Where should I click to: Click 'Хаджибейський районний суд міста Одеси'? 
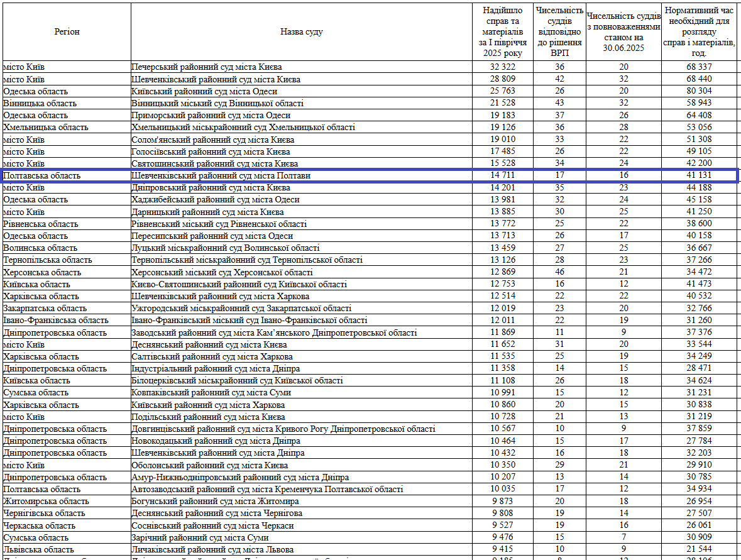click(216, 199)
